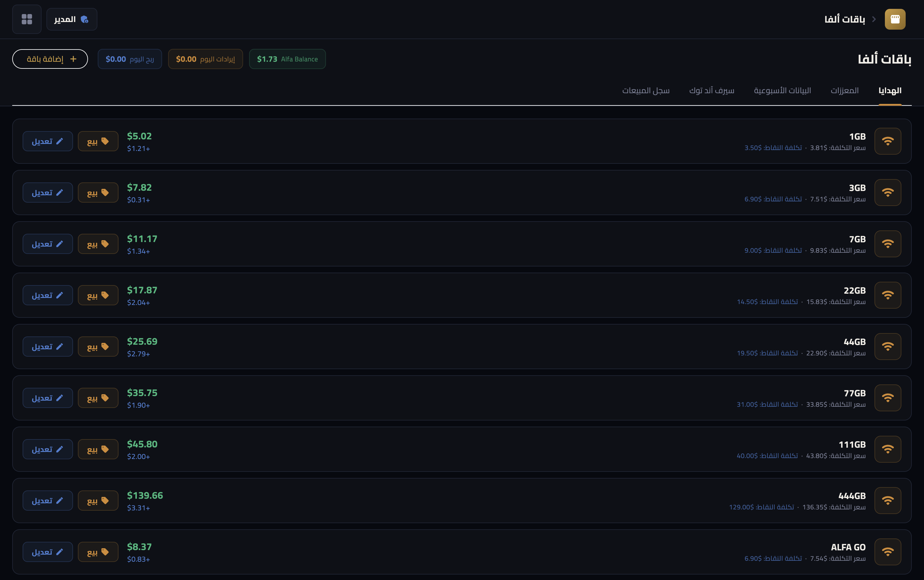Select the البيانات الأسبوعية tab
Viewport: 924px width, 580px height.
tap(782, 90)
